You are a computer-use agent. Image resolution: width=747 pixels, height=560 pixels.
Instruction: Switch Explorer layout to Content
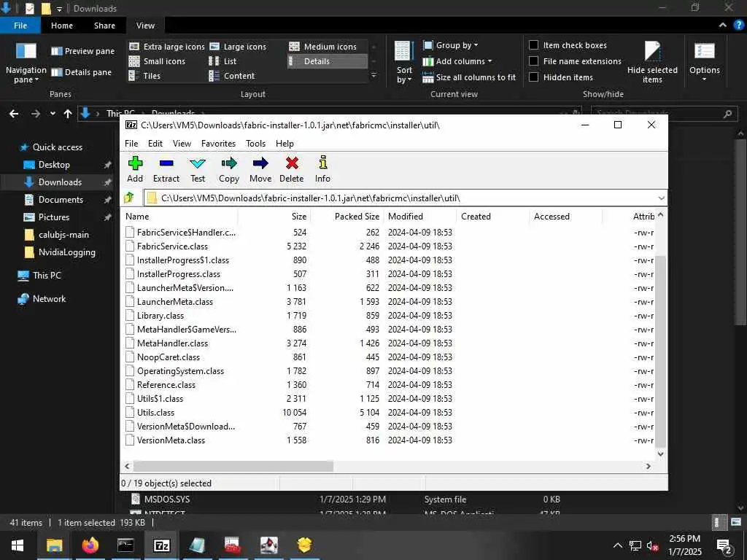pyautogui.click(x=232, y=76)
